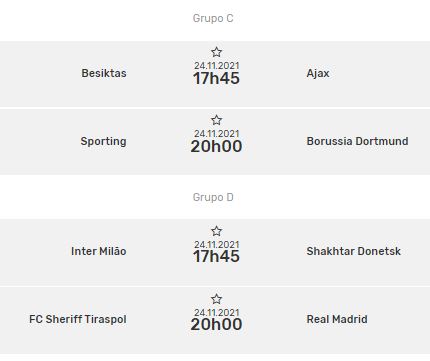430x361 pixels.
Task: Click the date above Sheriff Tiraspol match time
Action: 217,312
